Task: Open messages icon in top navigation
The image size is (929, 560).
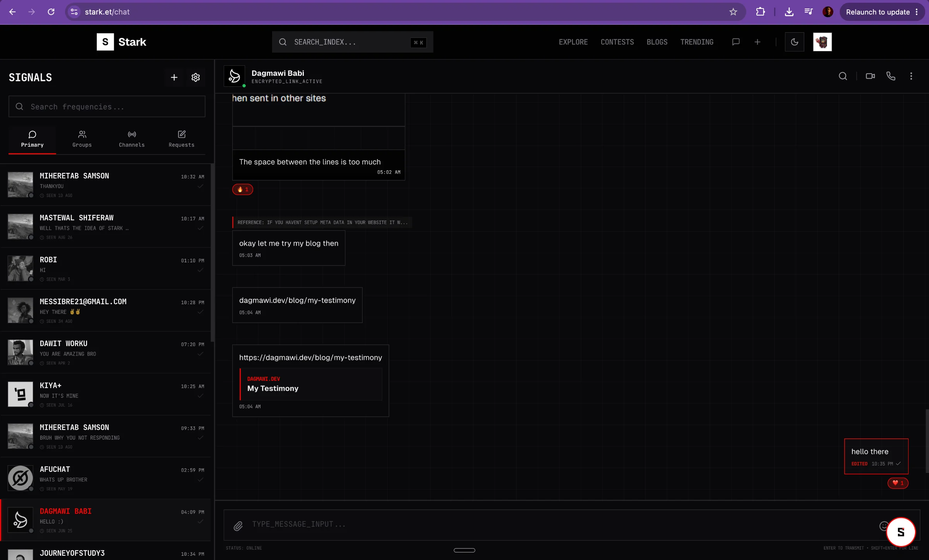Action: [x=736, y=42]
